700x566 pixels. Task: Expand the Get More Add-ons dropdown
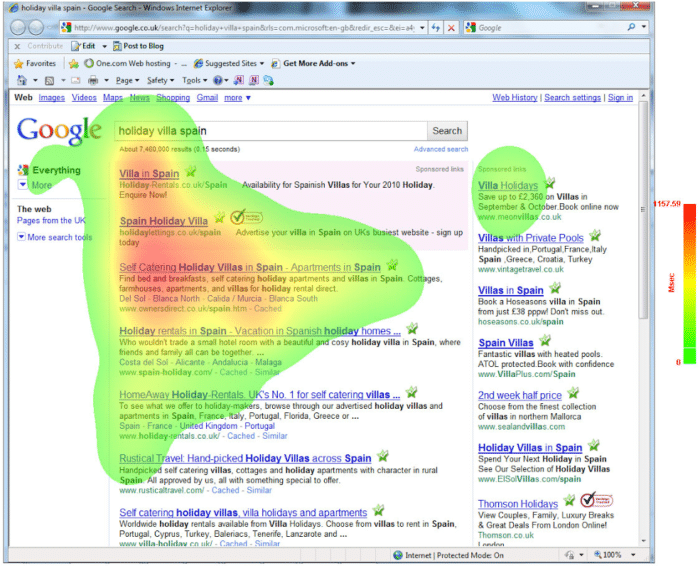[x=353, y=63]
